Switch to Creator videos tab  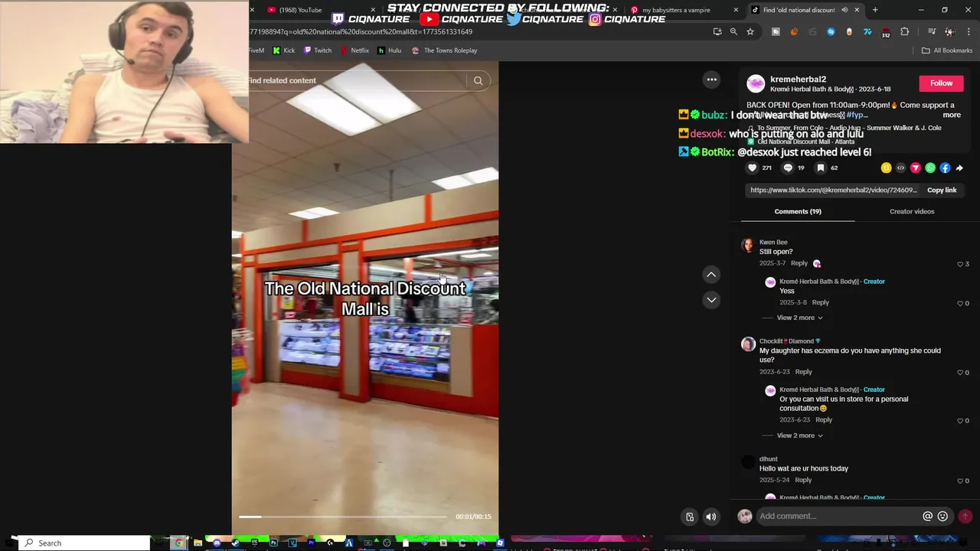tap(912, 211)
